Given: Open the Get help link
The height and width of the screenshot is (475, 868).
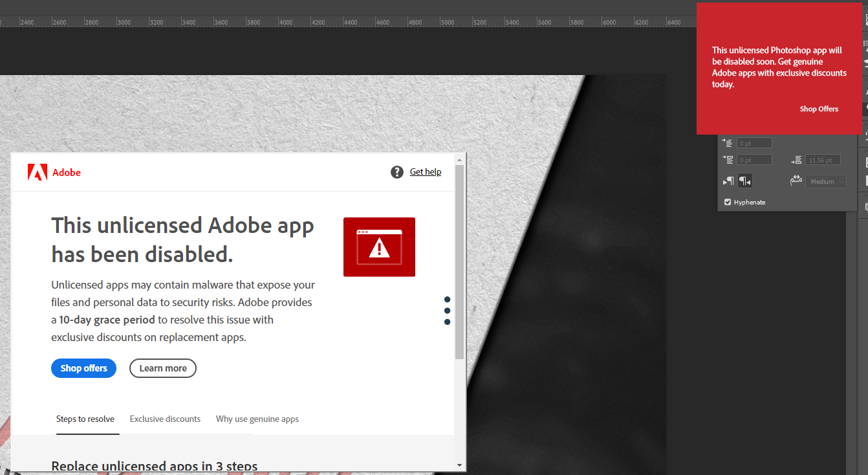Looking at the screenshot, I should click(426, 172).
